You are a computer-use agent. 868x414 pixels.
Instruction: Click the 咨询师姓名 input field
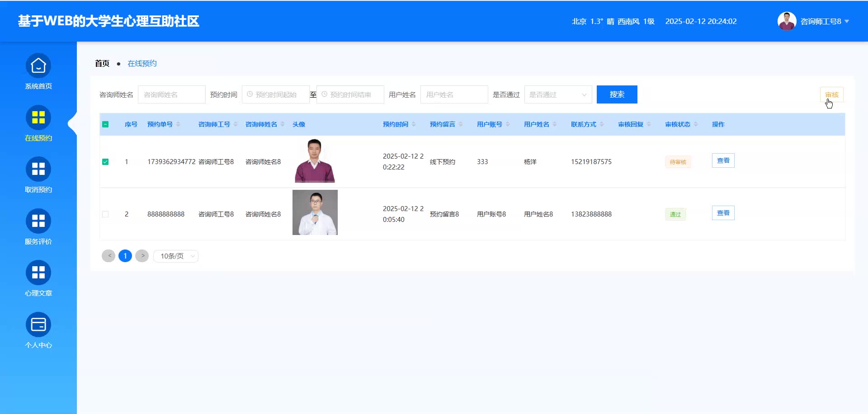point(171,94)
